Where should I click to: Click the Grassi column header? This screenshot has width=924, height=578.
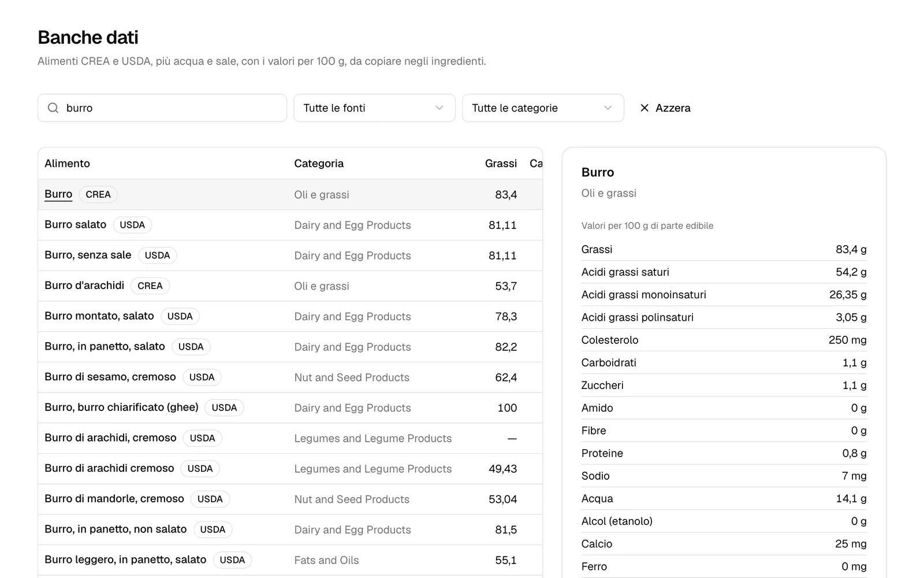pos(501,164)
